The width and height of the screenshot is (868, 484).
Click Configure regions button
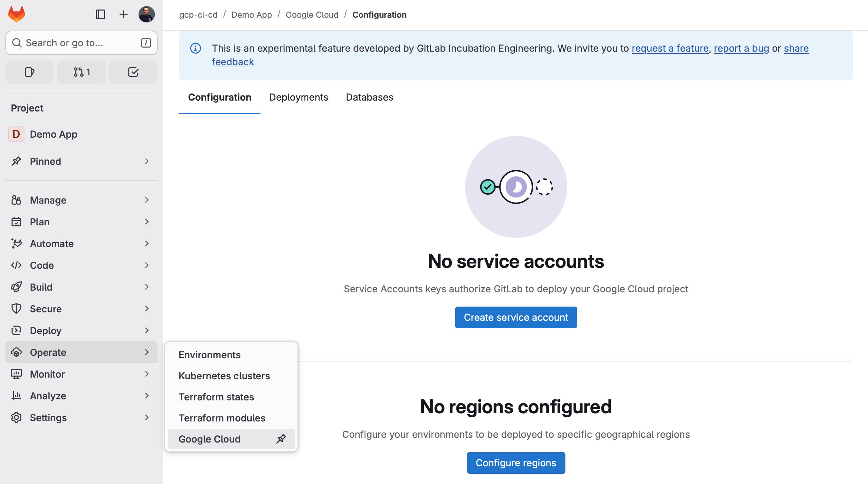516,463
